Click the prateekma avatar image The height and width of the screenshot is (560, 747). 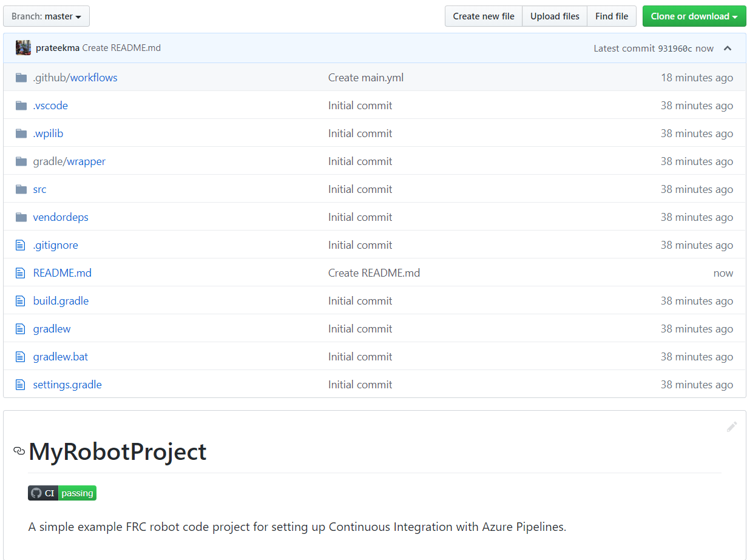click(x=23, y=48)
